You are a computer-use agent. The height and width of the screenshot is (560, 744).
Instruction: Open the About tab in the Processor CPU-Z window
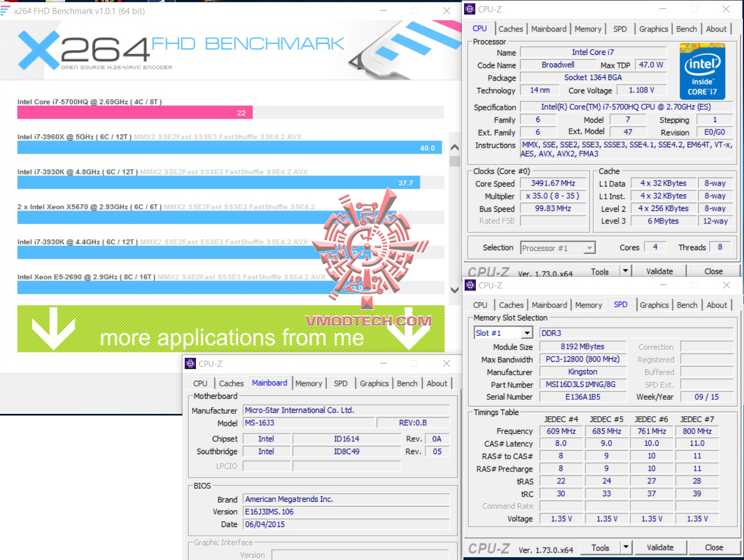716,29
